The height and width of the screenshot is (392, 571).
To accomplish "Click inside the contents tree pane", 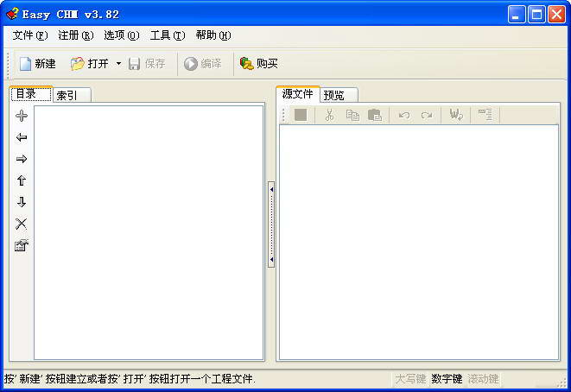I will [149, 233].
